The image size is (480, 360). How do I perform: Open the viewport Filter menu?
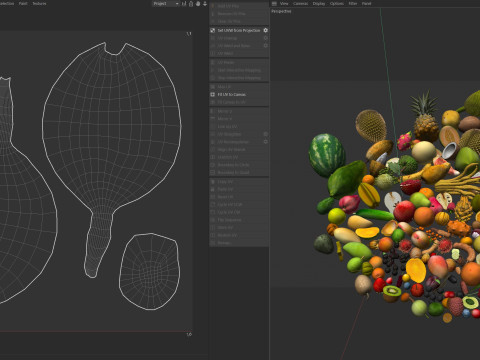(353, 4)
